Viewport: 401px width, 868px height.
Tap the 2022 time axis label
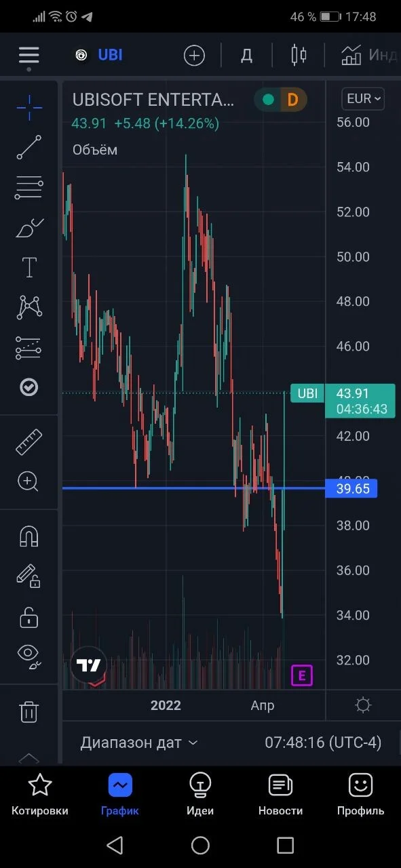pyautogui.click(x=166, y=705)
